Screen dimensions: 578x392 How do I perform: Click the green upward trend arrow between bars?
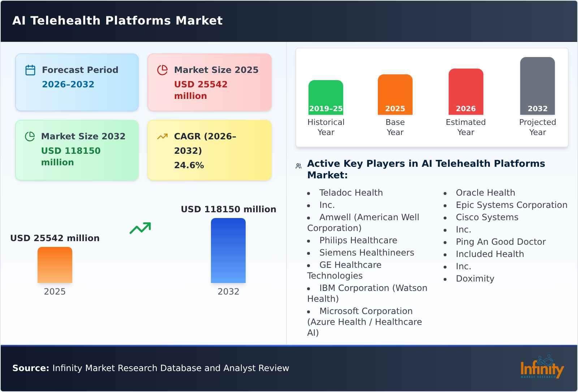pos(140,228)
